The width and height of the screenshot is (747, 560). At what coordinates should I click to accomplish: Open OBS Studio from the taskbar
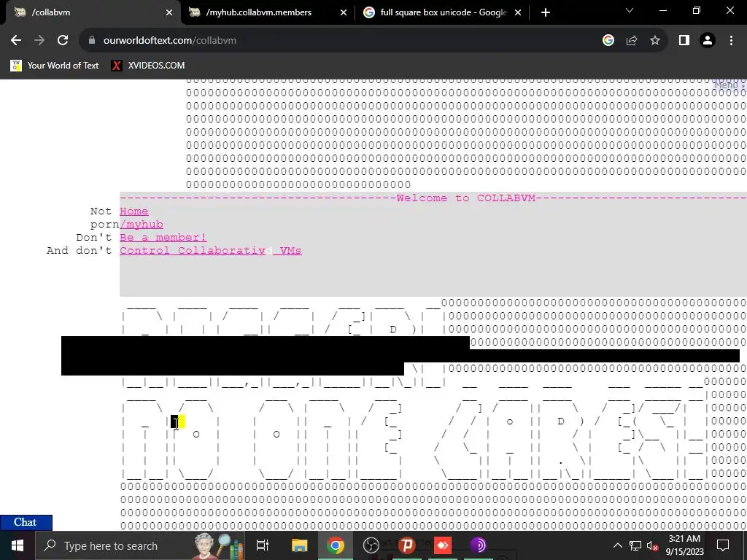click(371, 545)
